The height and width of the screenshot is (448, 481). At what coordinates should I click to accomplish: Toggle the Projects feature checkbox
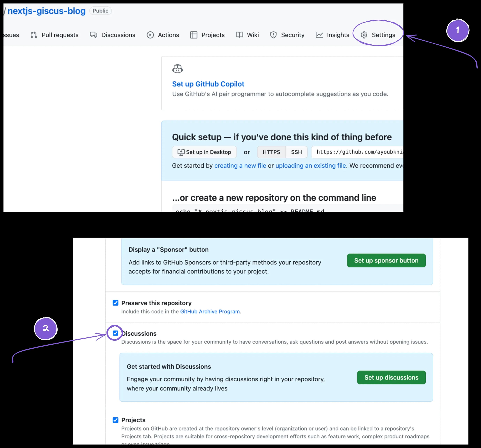[115, 420]
